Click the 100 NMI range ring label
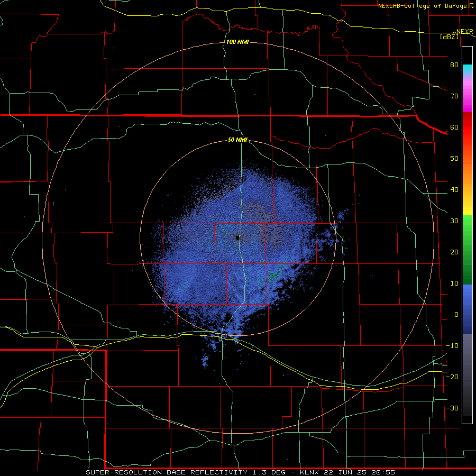 point(237,42)
